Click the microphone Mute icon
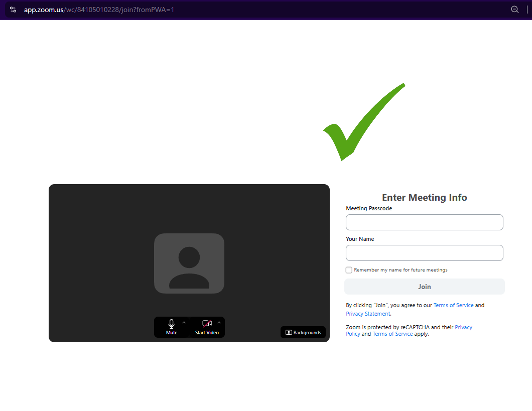This screenshot has height=411, width=532. (171, 324)
